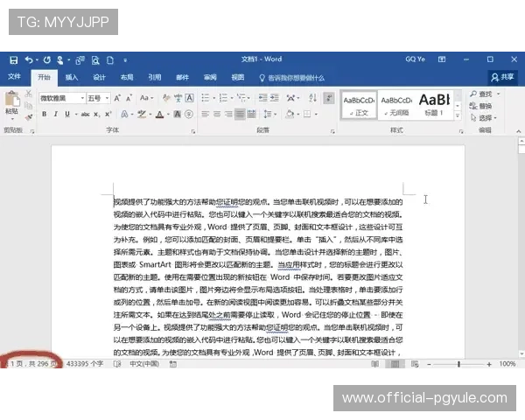Open the font name dropdown
Image resolution: width=525 pixels, height=420 pixels.
(x=82, y=98)
